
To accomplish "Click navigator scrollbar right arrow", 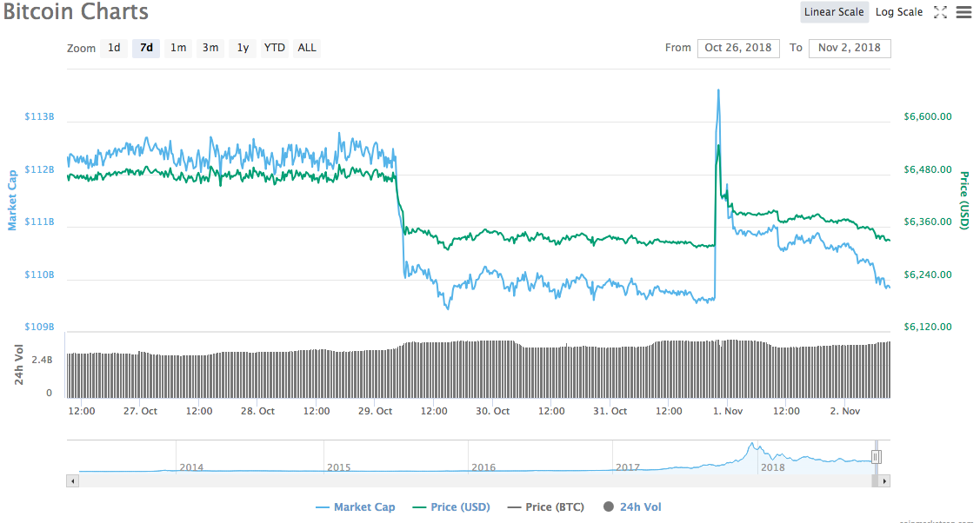I will [884, 481].
